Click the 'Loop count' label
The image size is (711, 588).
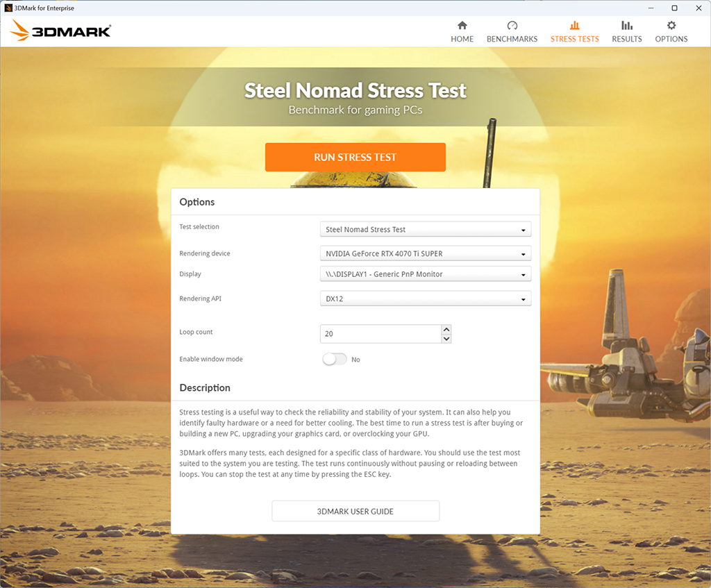196,332
